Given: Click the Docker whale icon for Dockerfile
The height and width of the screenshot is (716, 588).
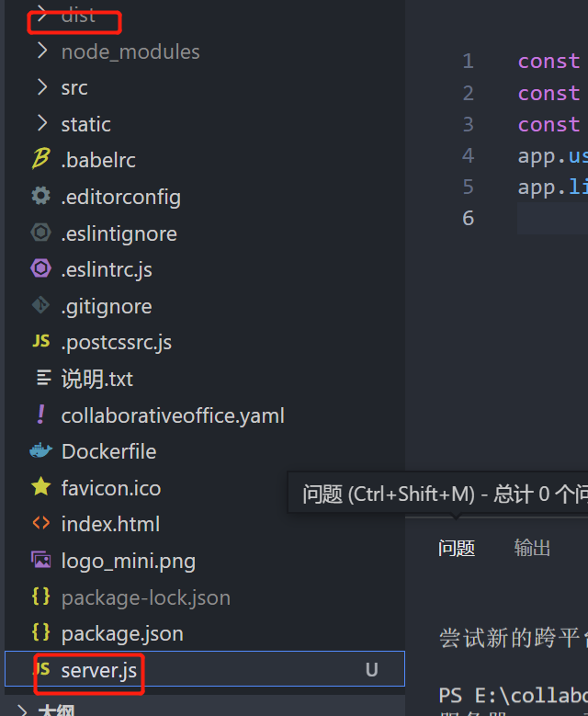Looking at the screenshot, I should 40,451.
